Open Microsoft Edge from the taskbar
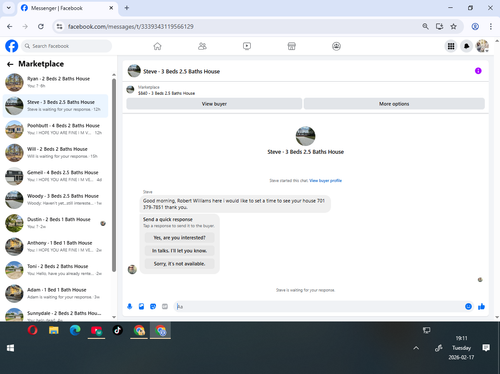 (x=75, y=330)
